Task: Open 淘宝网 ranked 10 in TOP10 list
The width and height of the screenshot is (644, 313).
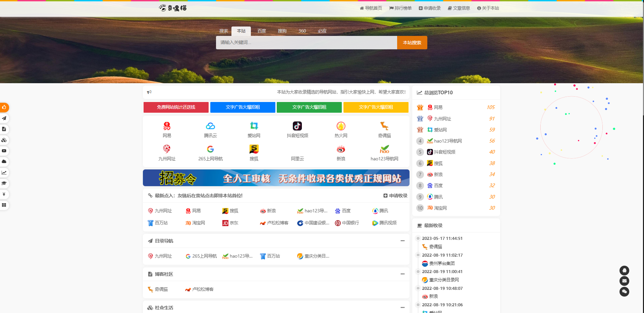Action: click(x=437, y=208)
